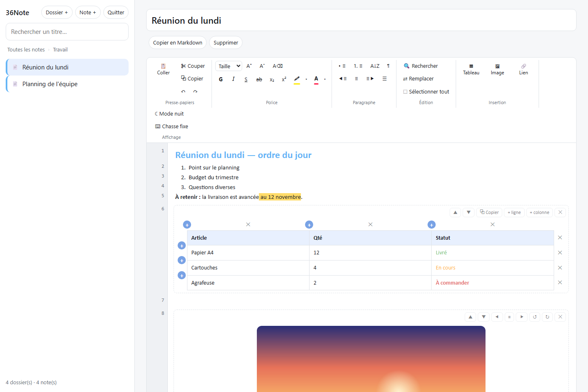Go to the Travail folder breadcrumb
This screenshot has width=588, height=392.
pos(60,50)
